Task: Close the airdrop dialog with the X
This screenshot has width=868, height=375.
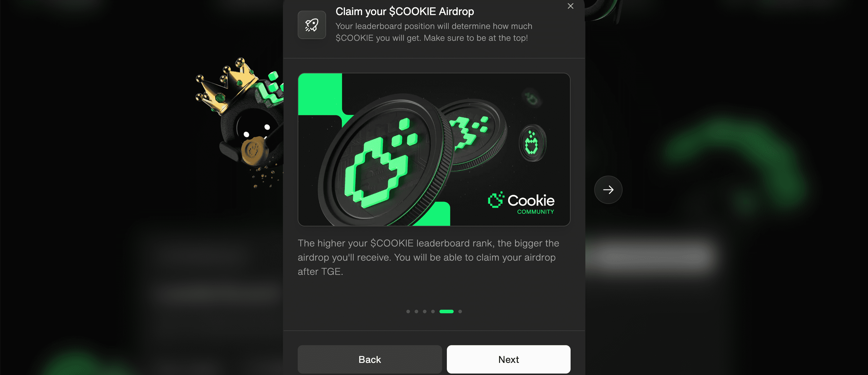Action: pos(571,6)
